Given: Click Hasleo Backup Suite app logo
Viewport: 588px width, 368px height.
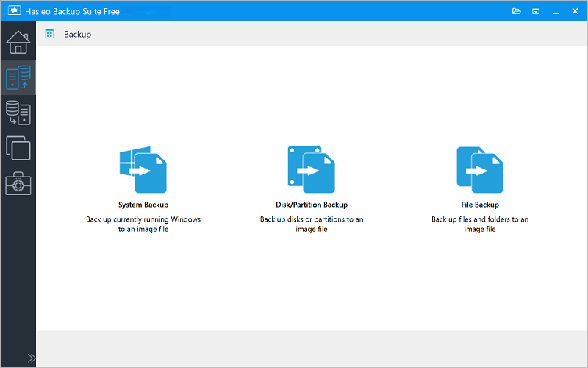Looking at the screenshot, I should coord(14,10).
